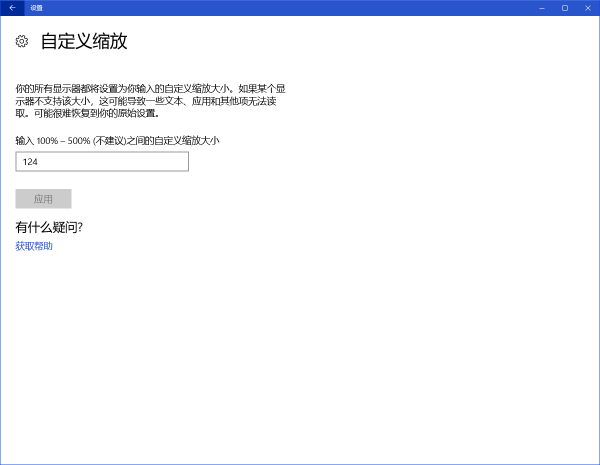Screen dimensions: 600x465
Task: Click the warning paragraph starting 你的所有显示器
Action: [150, 101]
